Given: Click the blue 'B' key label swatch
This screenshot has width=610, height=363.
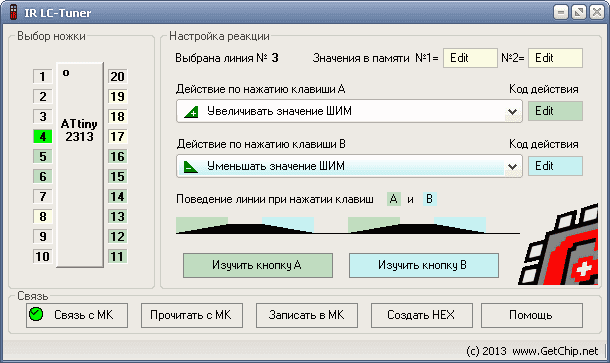Looking at the screenshot, I should [x=429, y=199].
